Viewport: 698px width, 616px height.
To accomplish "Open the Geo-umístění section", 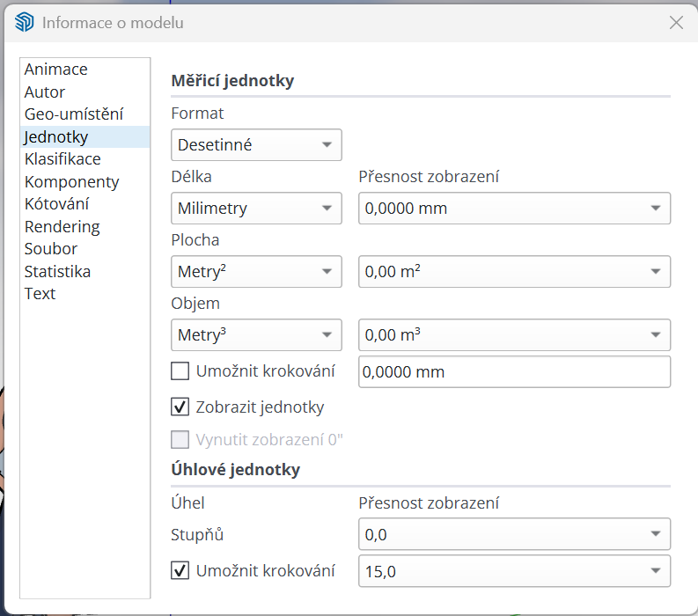I will click(x=73, y=114).
